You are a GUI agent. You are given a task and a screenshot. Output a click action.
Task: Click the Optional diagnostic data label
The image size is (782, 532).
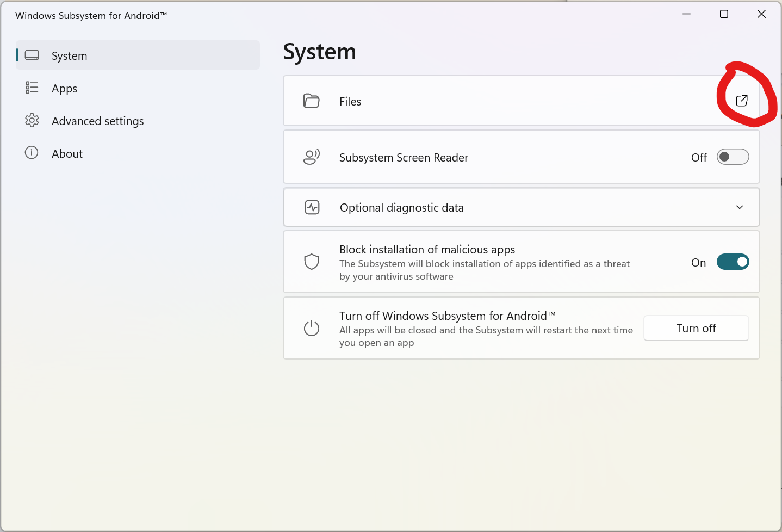pyautogui.click(x=402, y=208)
